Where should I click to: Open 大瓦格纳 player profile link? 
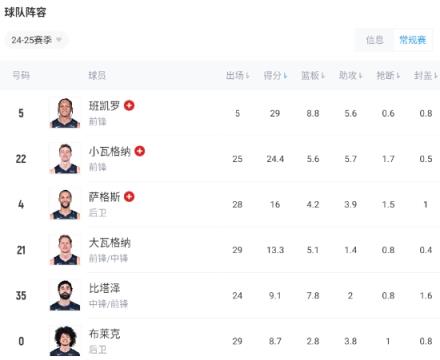pos(109,243)
